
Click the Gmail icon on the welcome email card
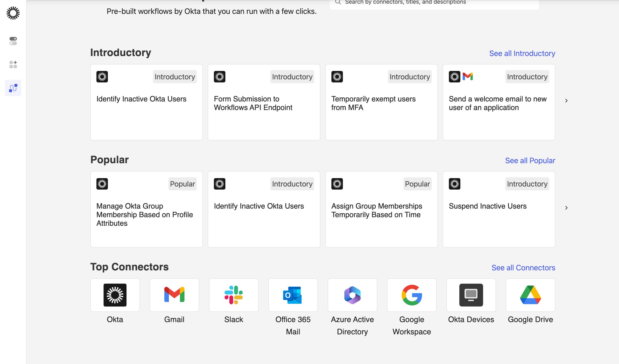(x=468, y=77)
